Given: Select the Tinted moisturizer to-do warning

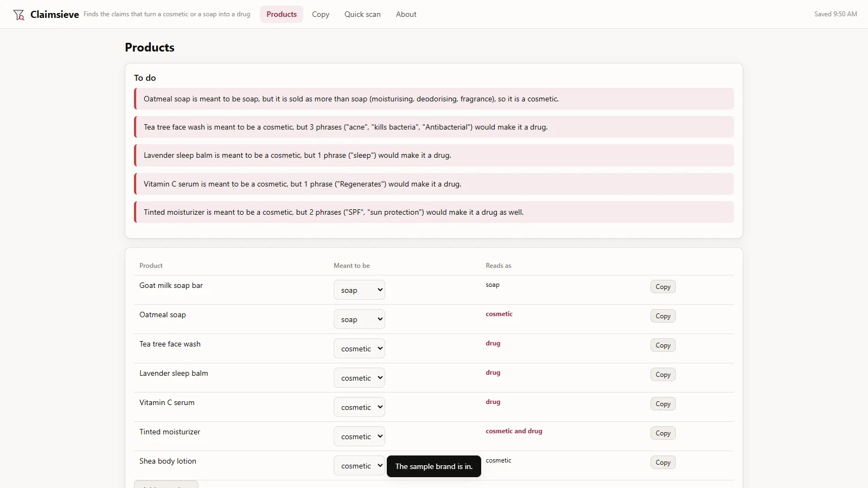Looking at the screenshot, I should click(x=434, y=212).
